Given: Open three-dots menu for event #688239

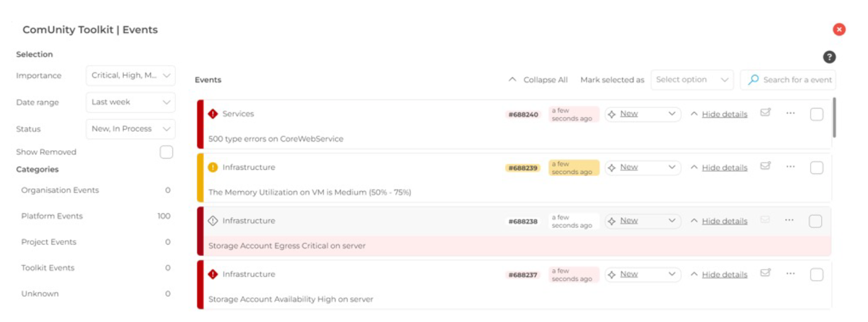Looking at the screenshot, I should pos(790,167).
